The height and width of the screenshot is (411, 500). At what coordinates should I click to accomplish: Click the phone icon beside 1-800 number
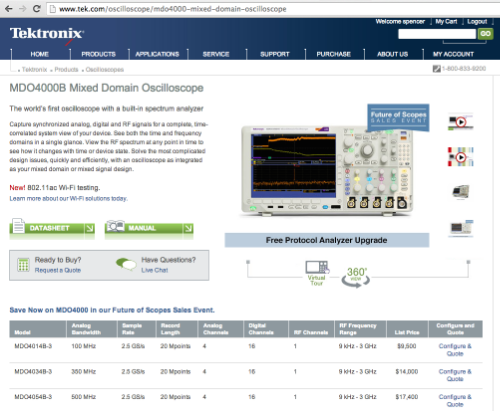pyautogui.click(x=436, y=69)
